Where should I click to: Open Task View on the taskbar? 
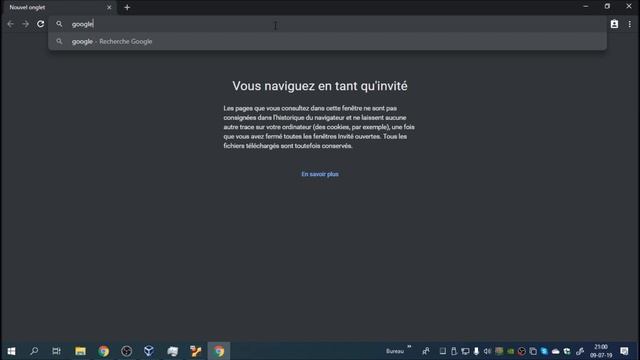pyautogui.click(x=56, y=351)
